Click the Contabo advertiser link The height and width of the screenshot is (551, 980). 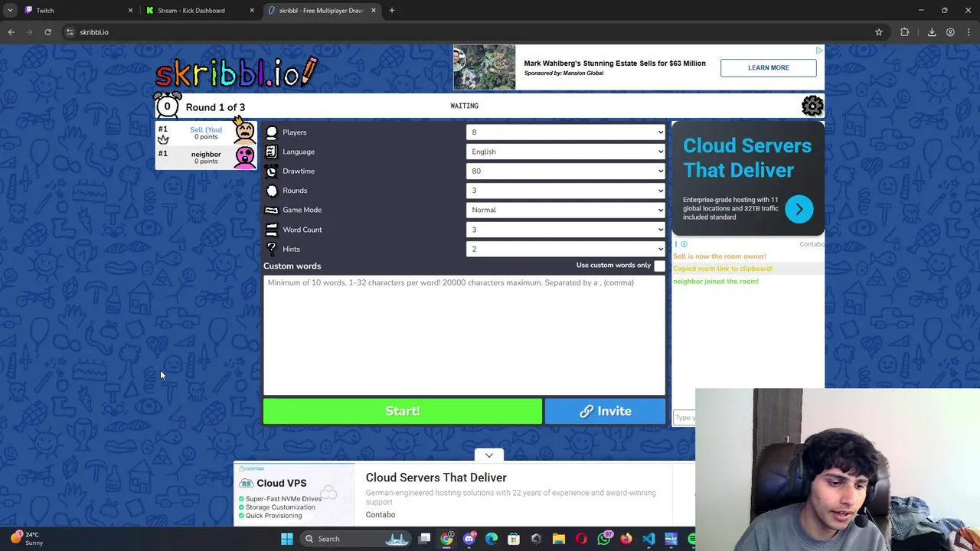pyautogui.click(x=381, y=515)
